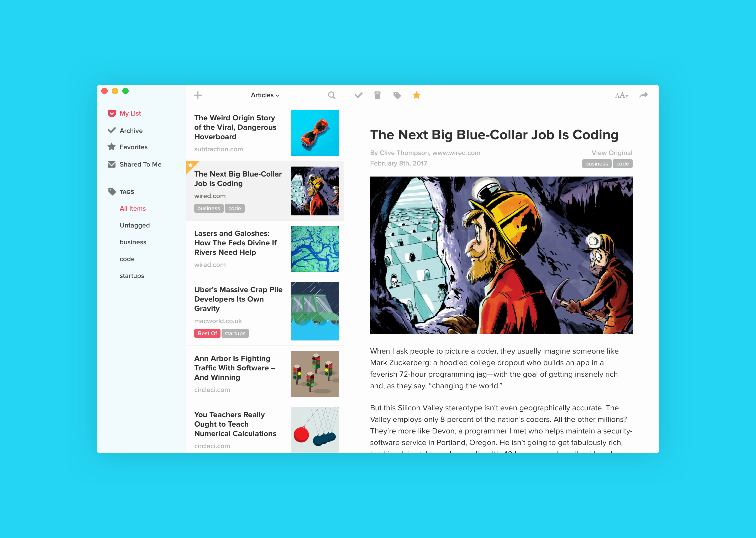Select the All Items tag filter
Screen dimensions: 756x538
pos(133,208)
